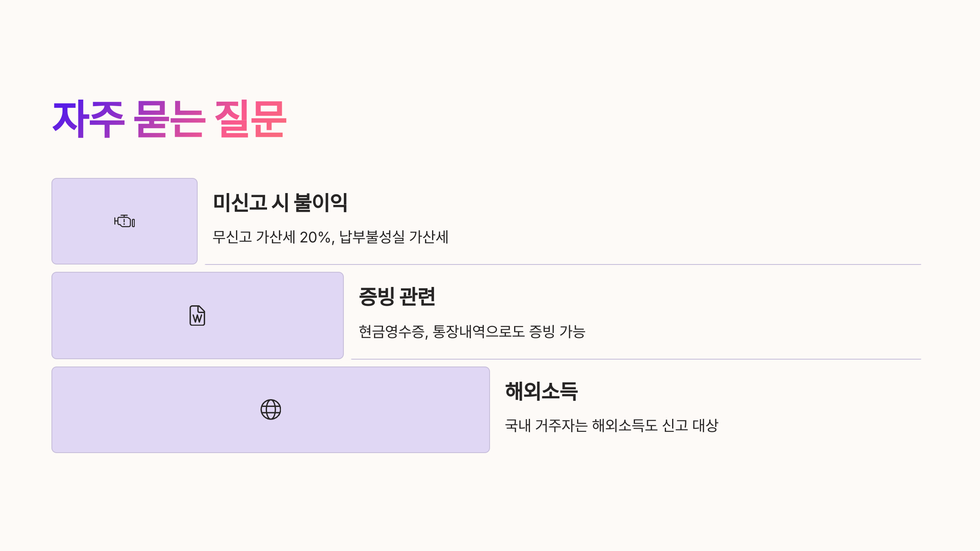The width and height of the screenshot is (980, 551).
Task: Click the heading 해외소득
Action: click(541, 391)
